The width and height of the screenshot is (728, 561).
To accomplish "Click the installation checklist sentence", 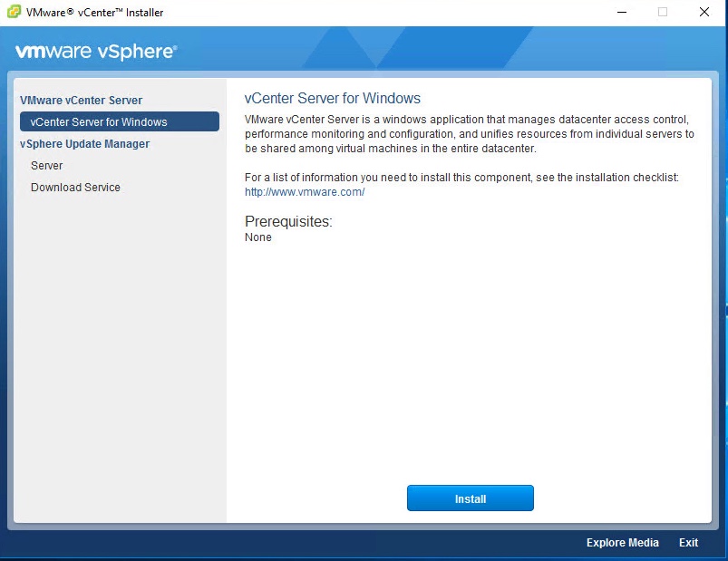I will pyautogui.click(x=461, y=178).
